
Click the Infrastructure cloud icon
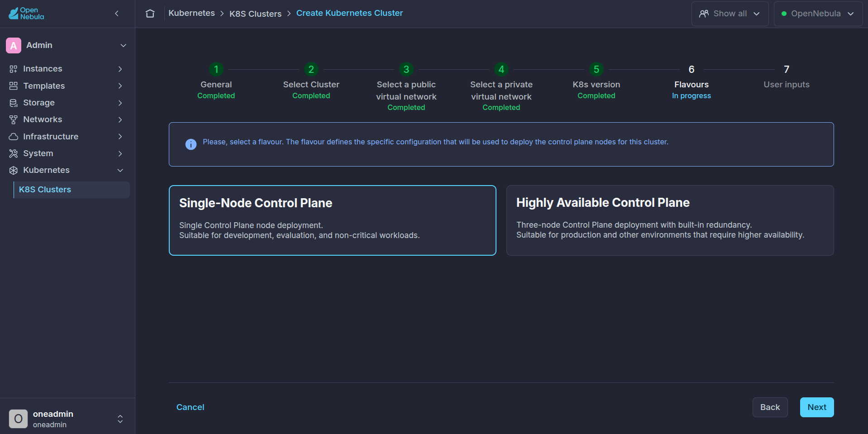pyautogui.click(x=14, y=137)
